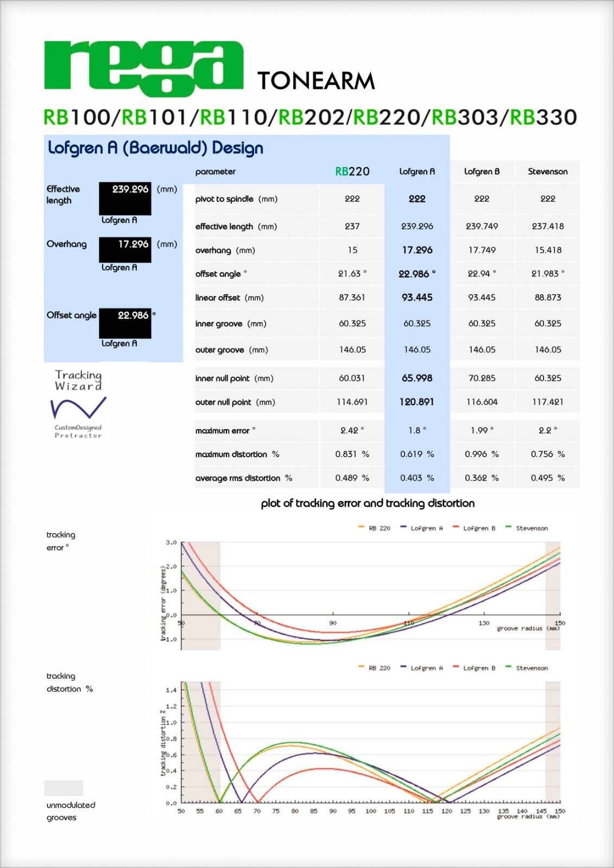This screenshot has width=614, height=868.
Task: Click the effective length (mm) table row label
Action: [236, 227]
